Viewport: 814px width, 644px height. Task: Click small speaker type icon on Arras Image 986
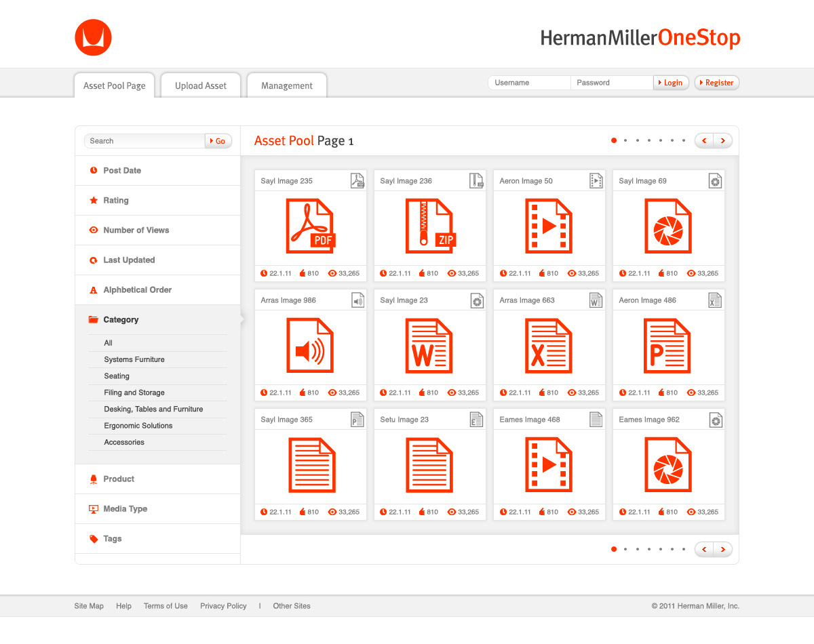(357, 300)
